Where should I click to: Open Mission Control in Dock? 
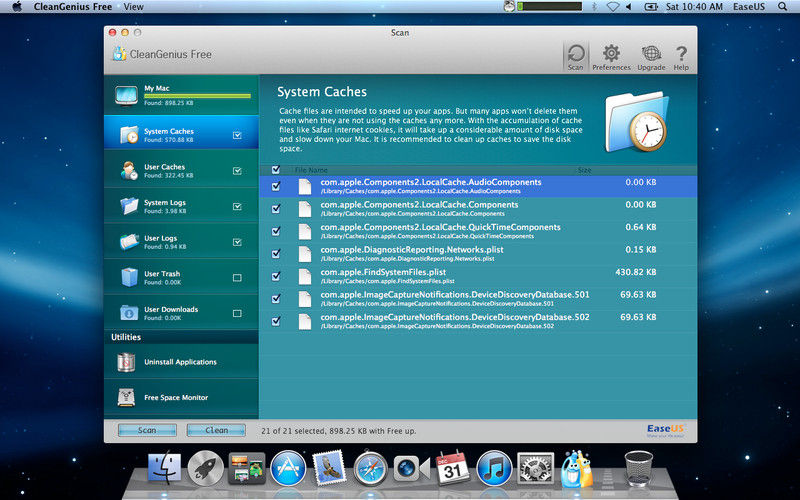coord(247,468)
